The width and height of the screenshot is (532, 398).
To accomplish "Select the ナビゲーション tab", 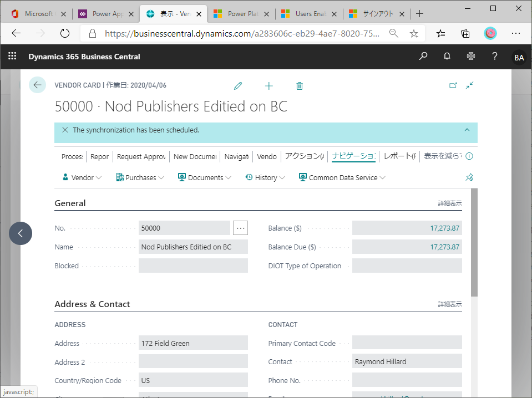I will click(x=353, y=156).
